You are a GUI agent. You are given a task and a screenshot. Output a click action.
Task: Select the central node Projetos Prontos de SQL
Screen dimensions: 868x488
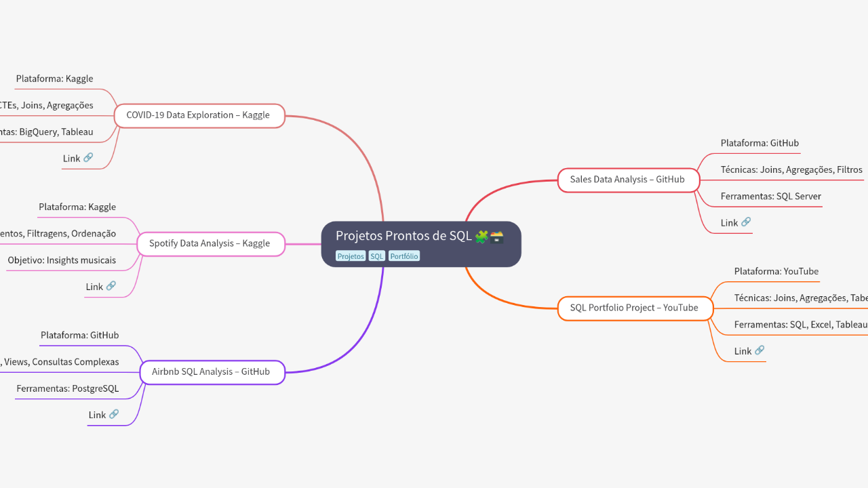421,244
